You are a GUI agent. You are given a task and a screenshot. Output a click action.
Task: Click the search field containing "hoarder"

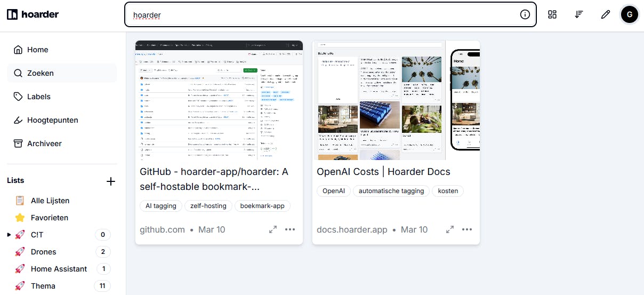click(x=330, y=14)
